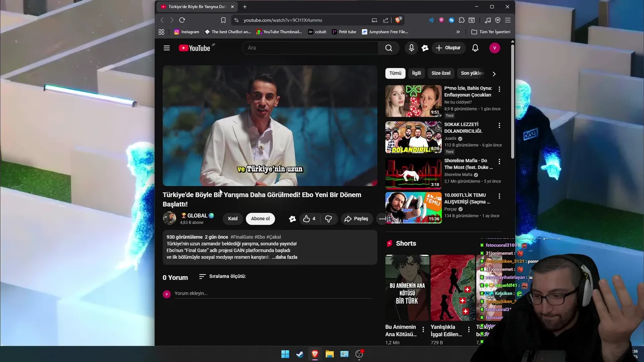
Task: Open YouTube Thumbnail bookmark
Action: click(x=279, y=32)
